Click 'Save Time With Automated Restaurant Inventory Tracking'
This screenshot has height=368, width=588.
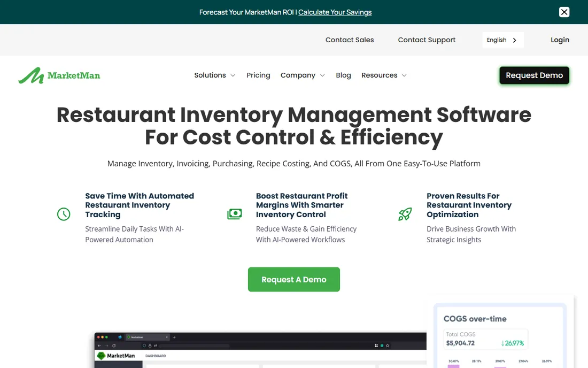(140, 205)
